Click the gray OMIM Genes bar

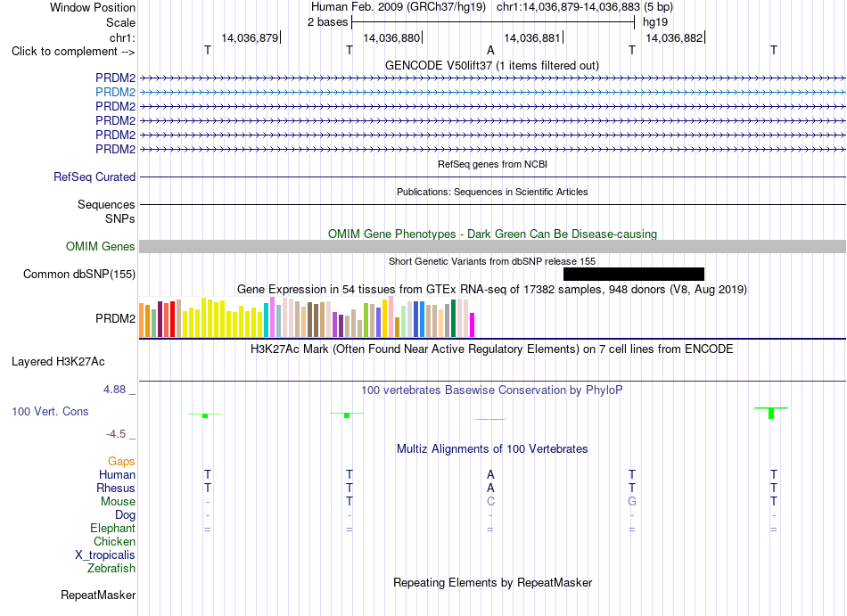click(x=492, y=247)
